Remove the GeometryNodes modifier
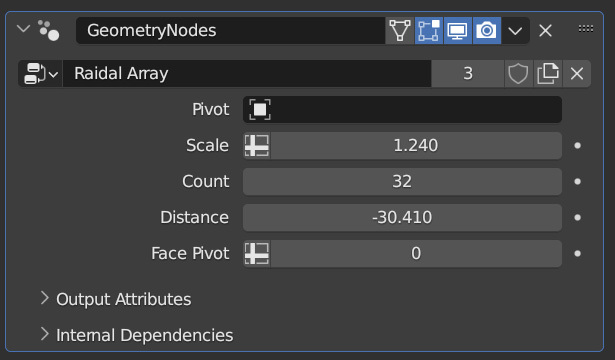The height and width of the screenshot is (360, 615). [546, 31]
